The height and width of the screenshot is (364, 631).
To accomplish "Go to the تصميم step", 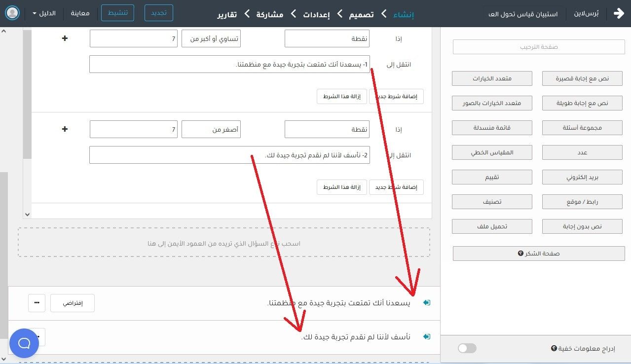I will (362, 14).
